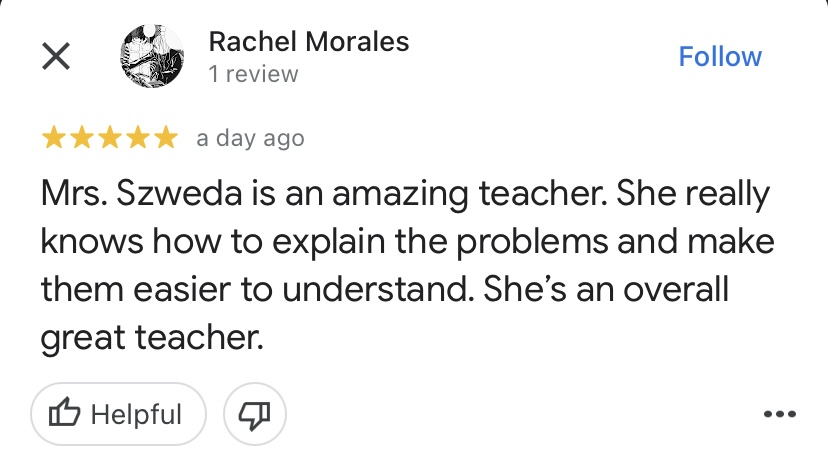Click the "a day ago" timestamp
828x473 pixels.
[250, 138]
